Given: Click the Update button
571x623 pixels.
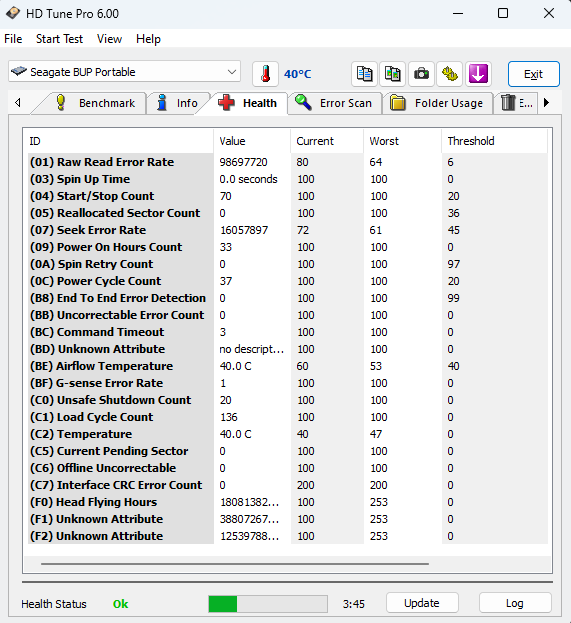Looking at the screenshot, I should coord(422,603).
